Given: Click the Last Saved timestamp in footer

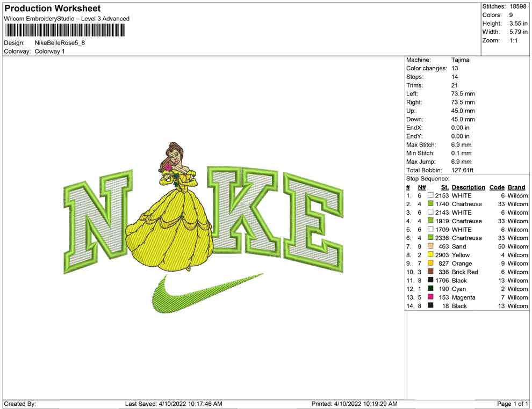Looking at the screenshot, I should [x=174, y=404].
